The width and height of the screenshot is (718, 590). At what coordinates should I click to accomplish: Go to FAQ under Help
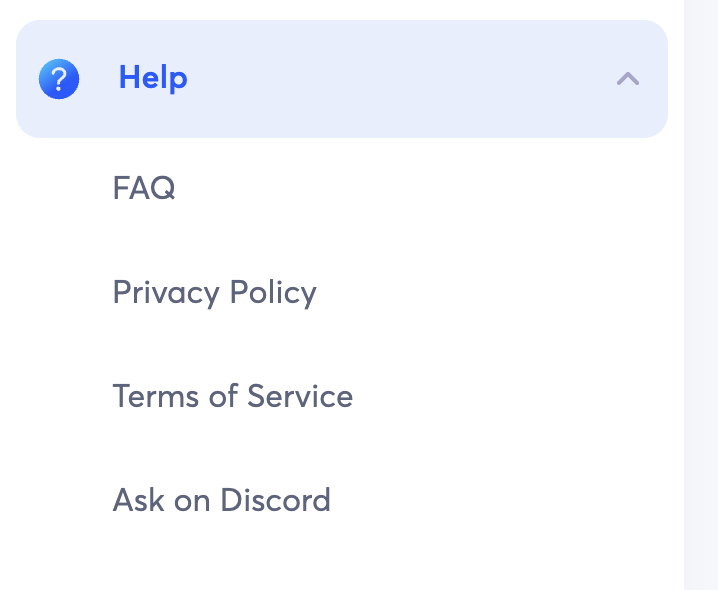[x=144, y=188]
